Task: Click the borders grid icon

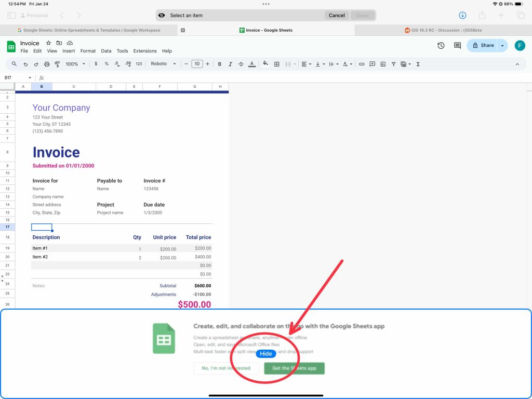Action: 277,64
